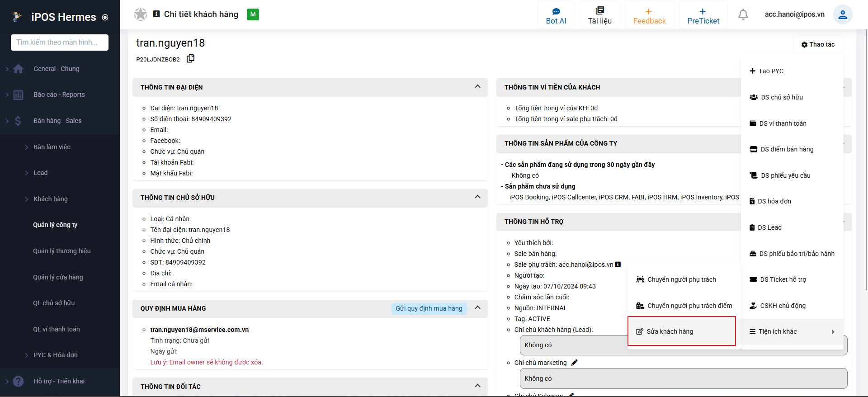Click the info icon beside Chi tiết khách hàng
Image resolution: width=868 pixels, height=397 pixels.
click(156, 14)
